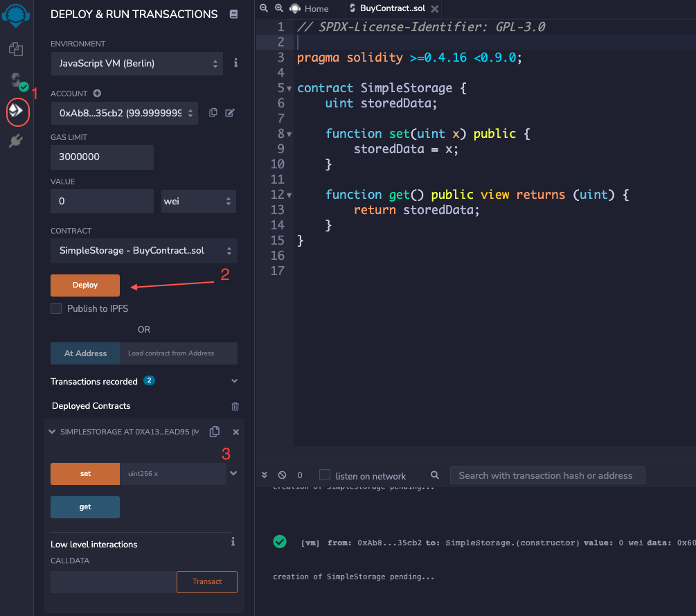
Task: Open the wei unit dropdown
Action: [198, 202]
